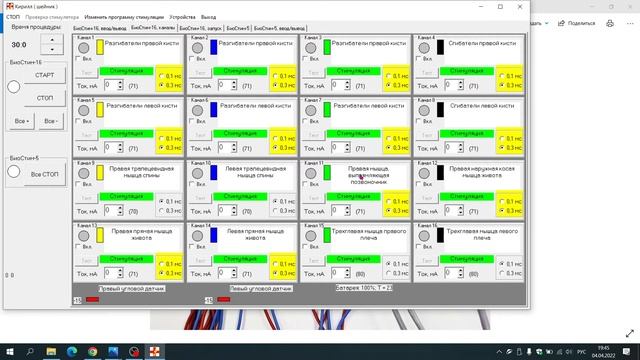This screenshot has width=640, height=360.
Task: Open the СТОП menu item
Action: 13,17
